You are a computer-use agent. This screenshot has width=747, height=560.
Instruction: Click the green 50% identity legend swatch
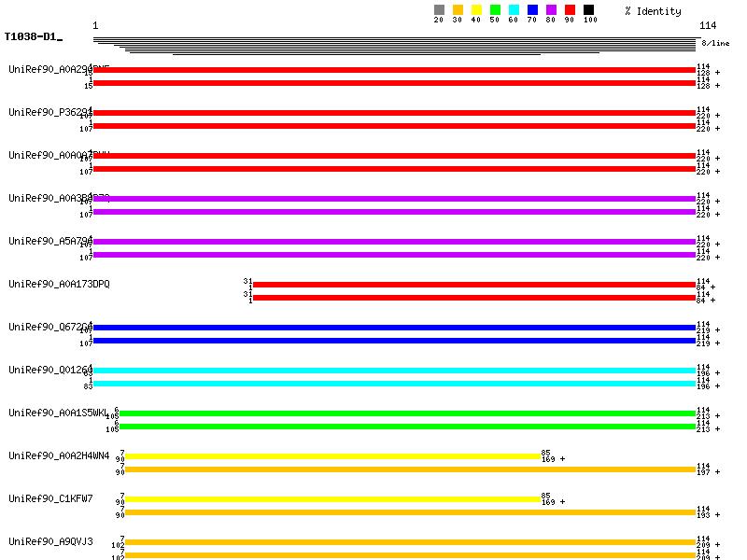tap(495, 10)
